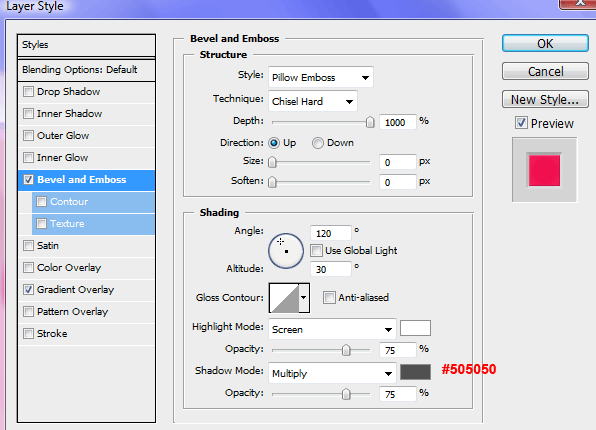
Task: Click the Depth percentage input field
Action: tap(398, 122)
